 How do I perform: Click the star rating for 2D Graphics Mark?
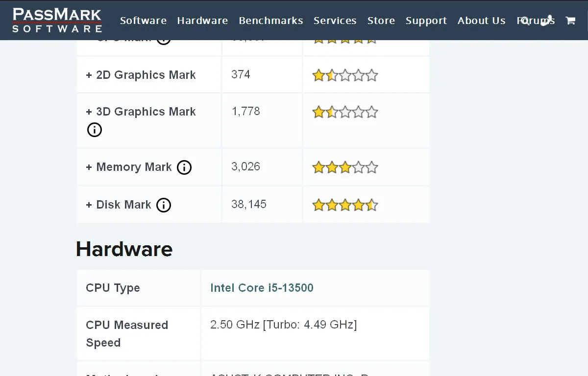pos(345,75)
